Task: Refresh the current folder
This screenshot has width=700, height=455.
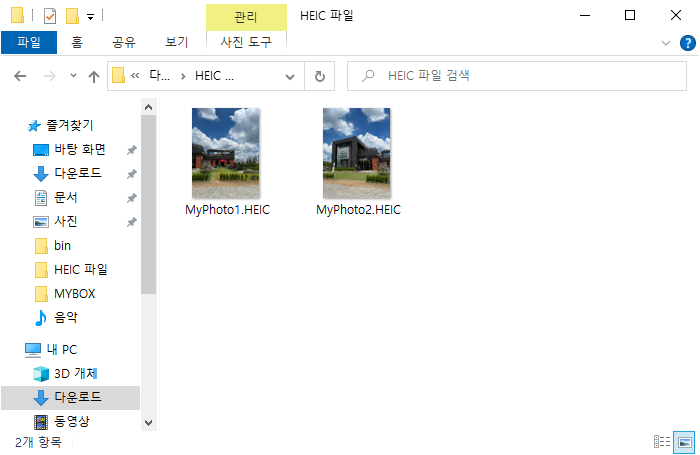Action: pos(320,76)
